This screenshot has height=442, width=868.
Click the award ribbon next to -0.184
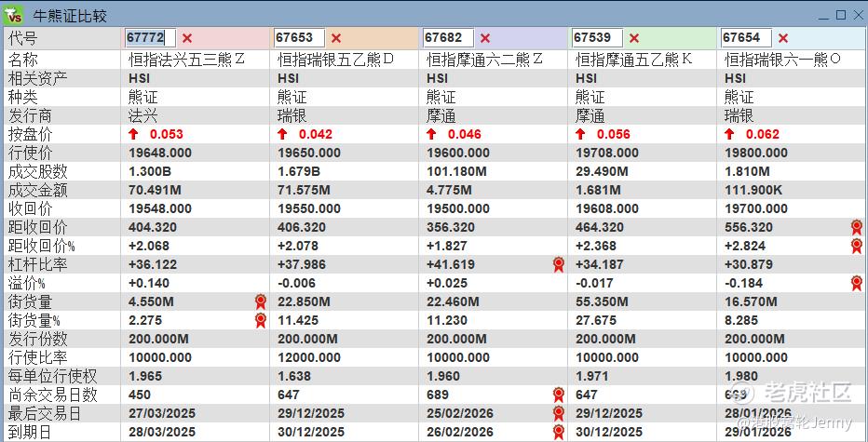pyautogui.click(x=857, y=283)
